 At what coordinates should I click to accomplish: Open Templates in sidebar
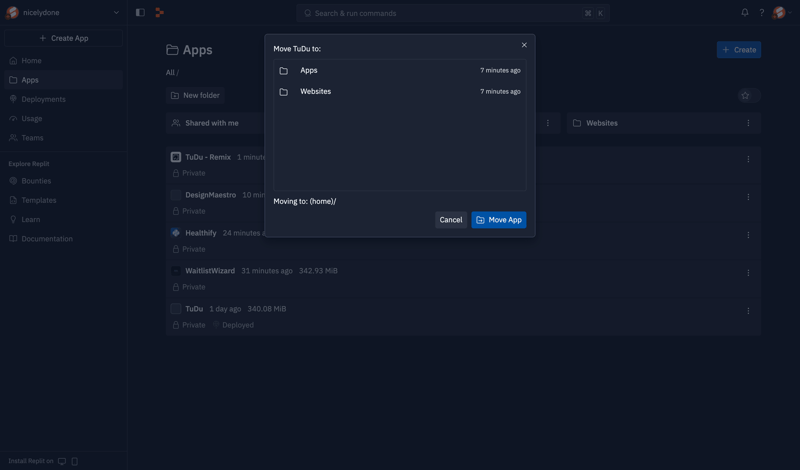coord(63,201)
